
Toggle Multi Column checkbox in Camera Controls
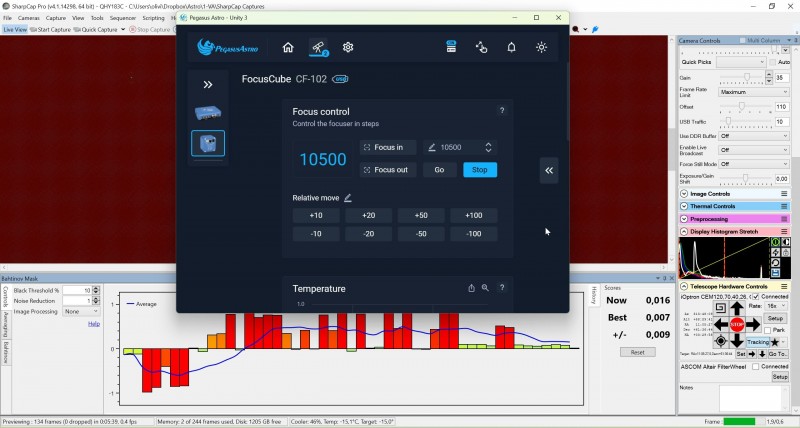click(742, 40)
